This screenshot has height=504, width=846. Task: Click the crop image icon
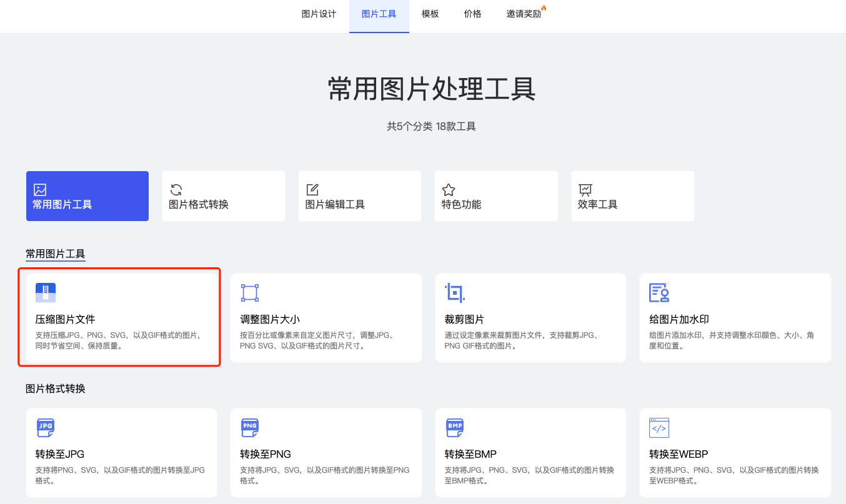(454, 293)
